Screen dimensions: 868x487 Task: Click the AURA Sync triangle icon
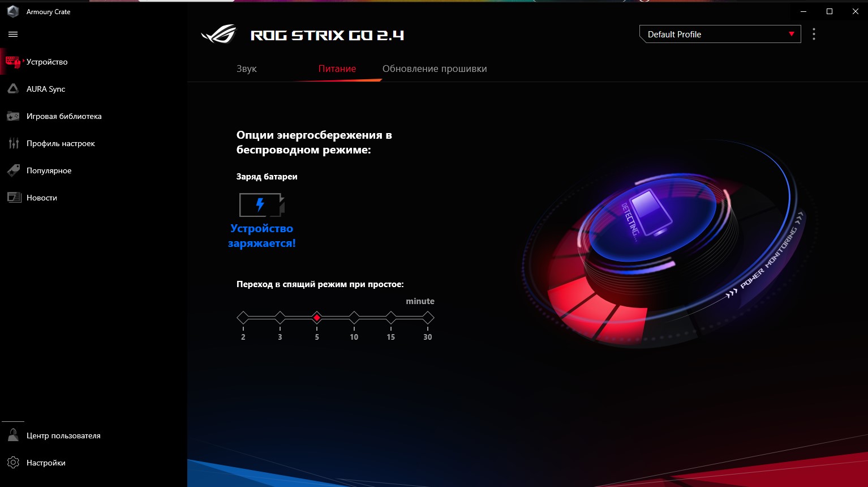(x=13, y=89)
